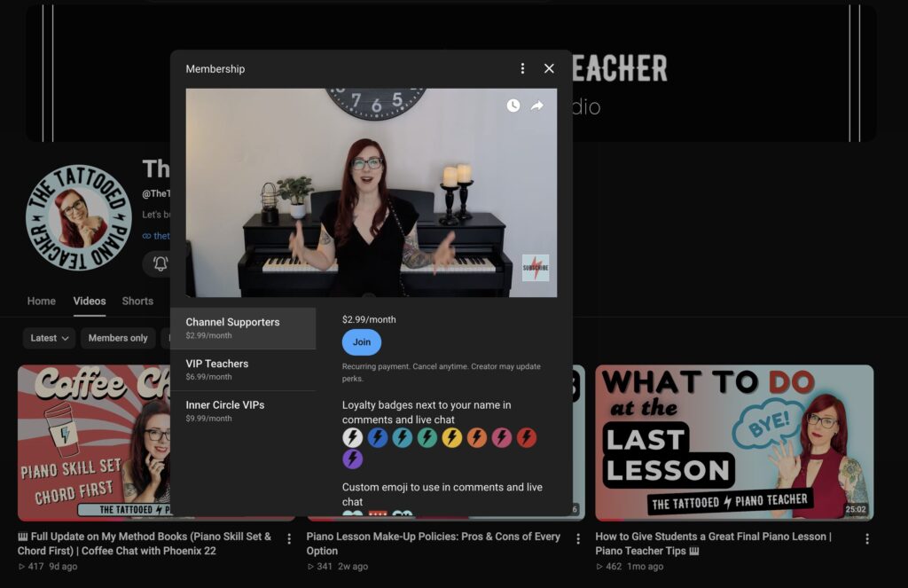Select the Channel Supporters tier
This screenshot has height=588, width=908.
pos(243,328)
